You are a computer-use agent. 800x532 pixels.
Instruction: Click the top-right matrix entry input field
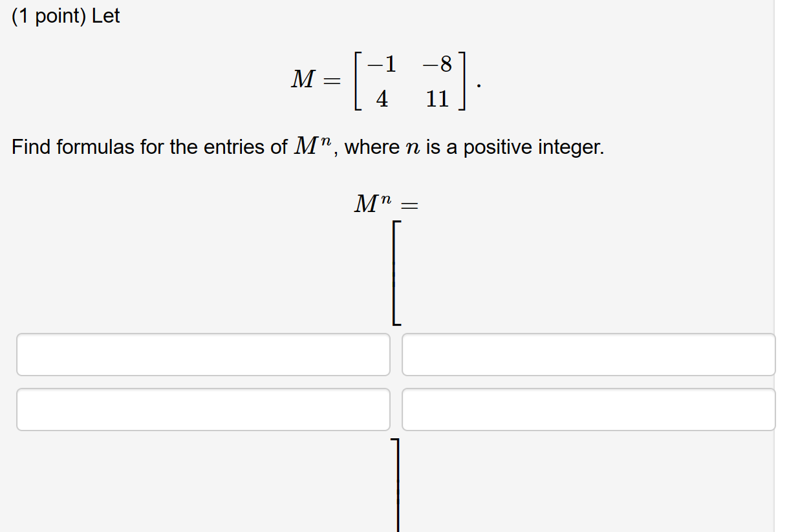click(588, 354)
